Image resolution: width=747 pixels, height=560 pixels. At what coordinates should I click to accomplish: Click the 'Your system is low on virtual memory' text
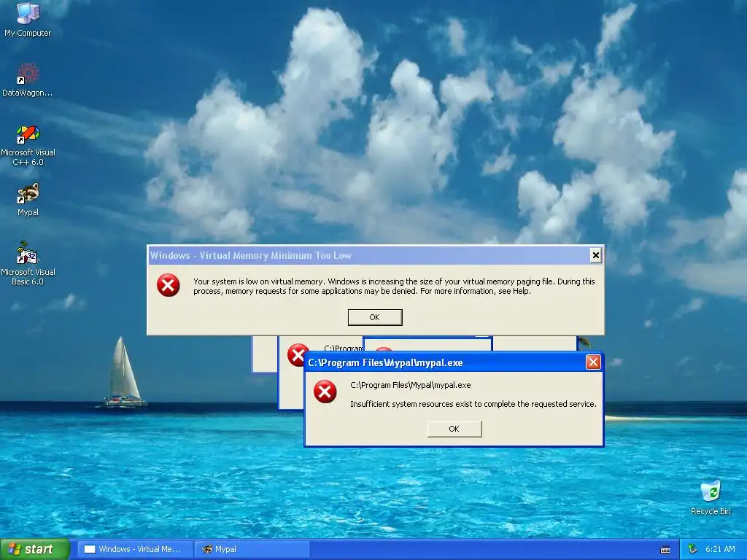point(394,286)
